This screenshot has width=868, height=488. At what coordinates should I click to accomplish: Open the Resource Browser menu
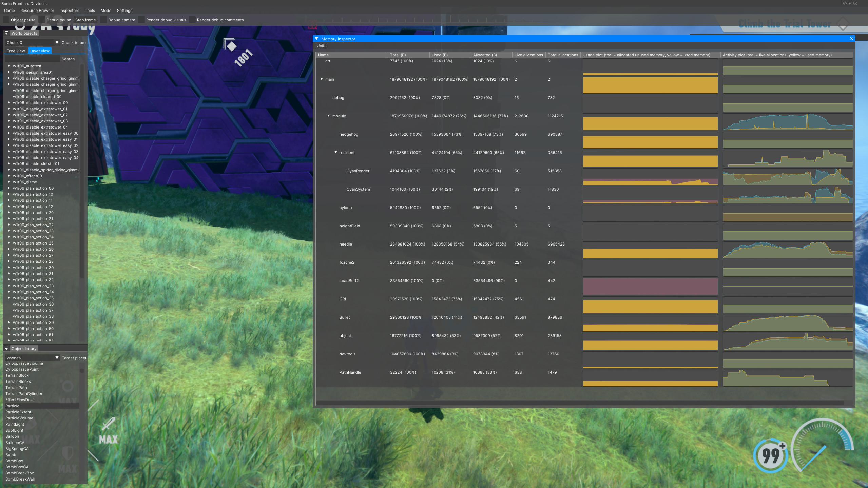coord(37,11)
